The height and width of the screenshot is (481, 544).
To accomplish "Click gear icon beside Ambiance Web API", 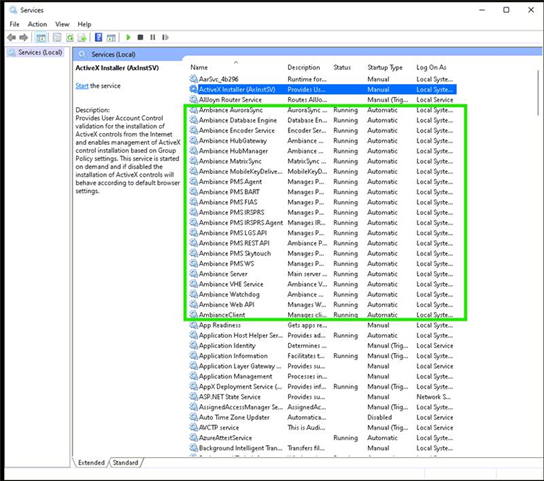I will (194, 305).
